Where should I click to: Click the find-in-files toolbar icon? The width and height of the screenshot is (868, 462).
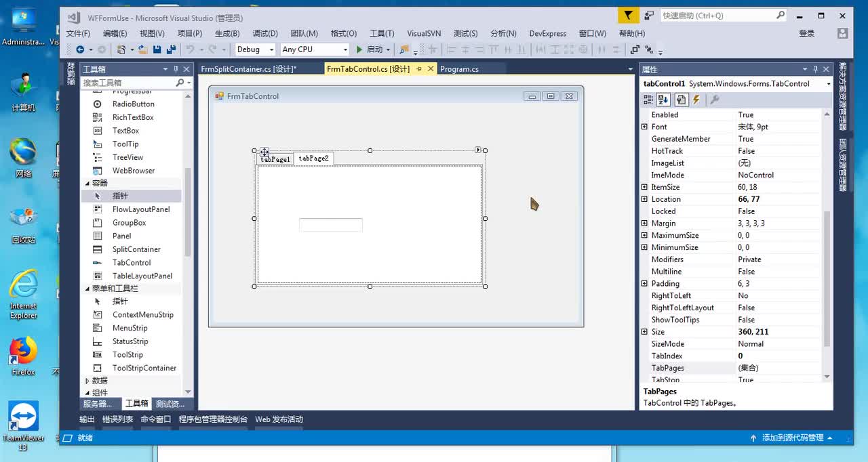[x=404, y=49]
